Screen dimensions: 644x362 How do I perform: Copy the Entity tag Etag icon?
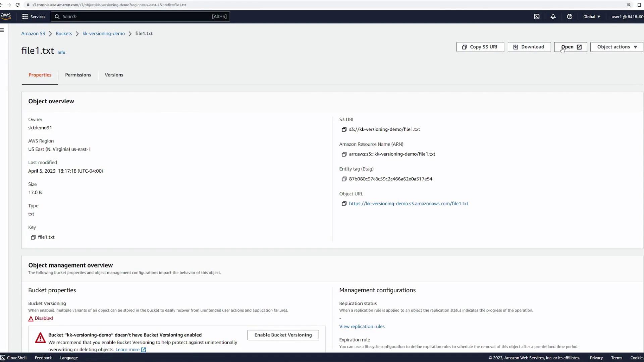pyautogui.click(x=344, y=179)
